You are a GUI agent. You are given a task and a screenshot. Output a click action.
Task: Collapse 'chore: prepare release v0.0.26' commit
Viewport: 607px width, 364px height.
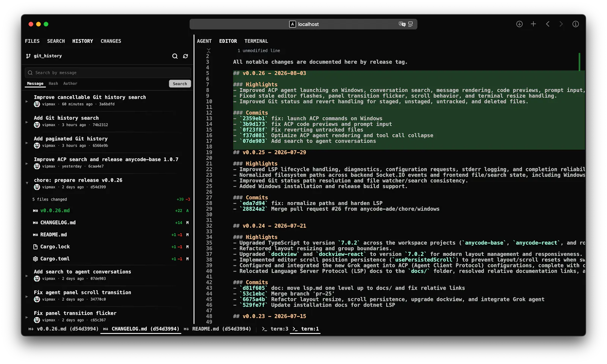click(x=27, y=183)
